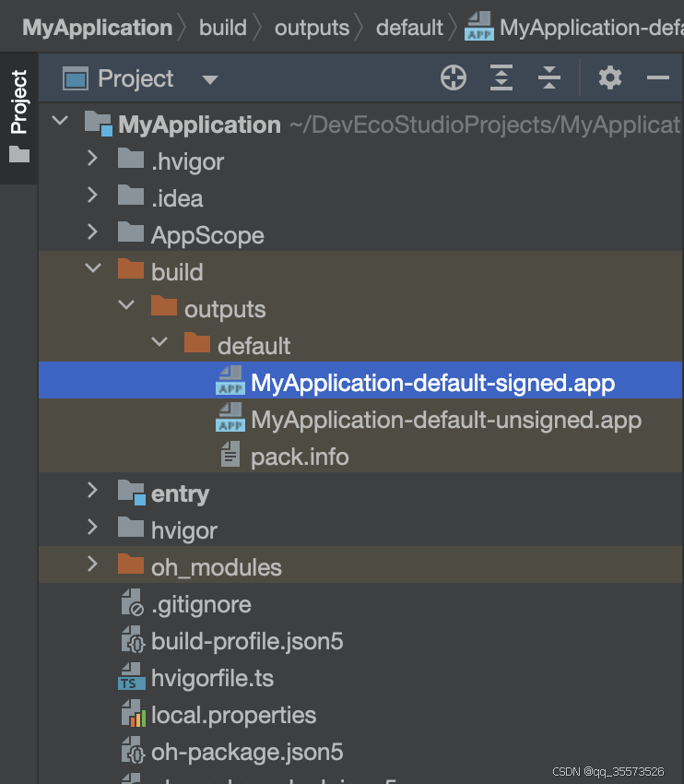Screen dimensions: 684x784
Task: Click the .gitignore file icon
Action: click(x=133, y=602)
